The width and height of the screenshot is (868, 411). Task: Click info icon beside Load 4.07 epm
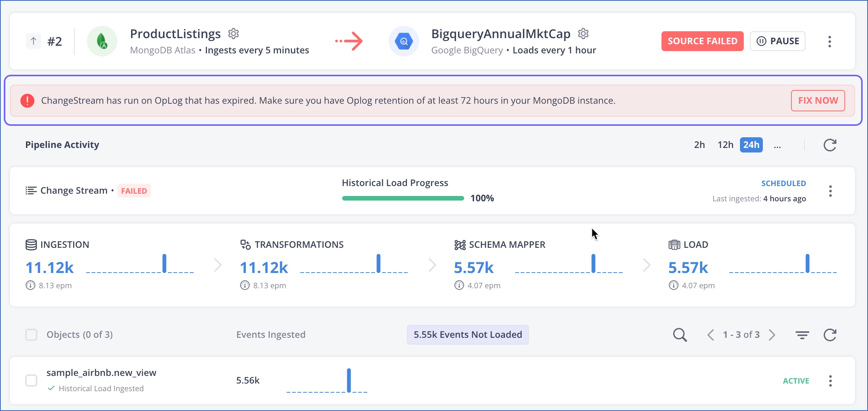coord(674,285)
